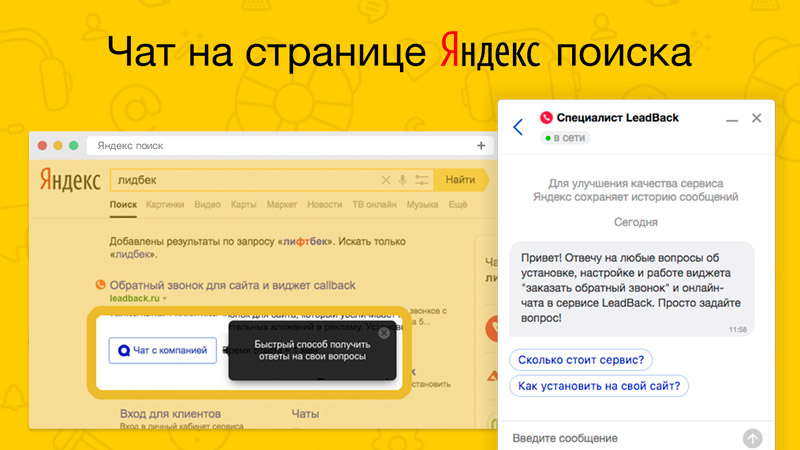Open result 'Обратный звонок для сайта и виджет callback'

tap(232, 285)
